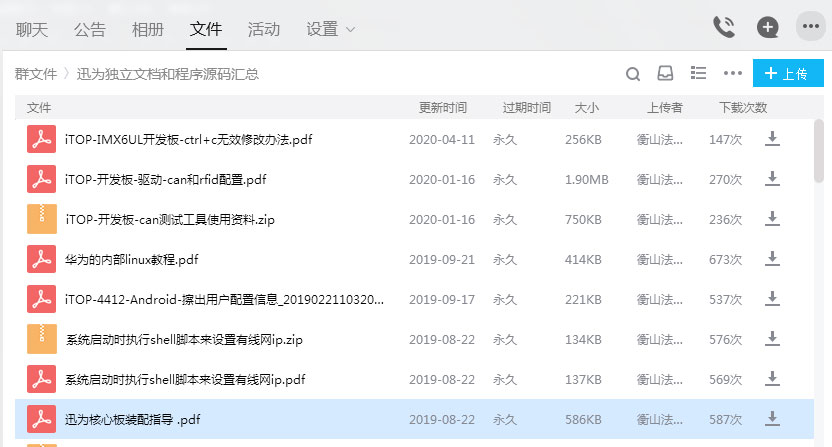Click 永久 in the 华为的内部linux教程 row
Image resolution: width=832 pixels, height=447 pixels.
coord(505,260)
